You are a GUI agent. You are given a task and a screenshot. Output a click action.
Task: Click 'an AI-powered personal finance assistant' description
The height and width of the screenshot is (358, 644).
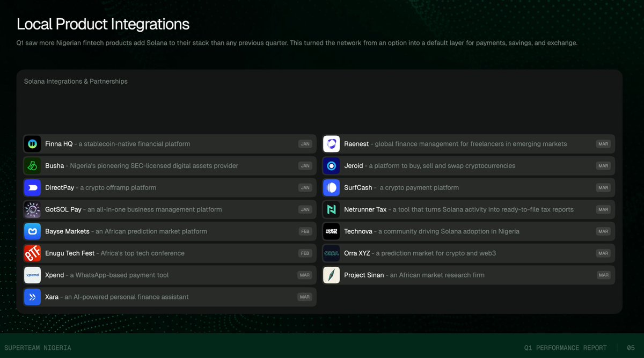[127, 297]
